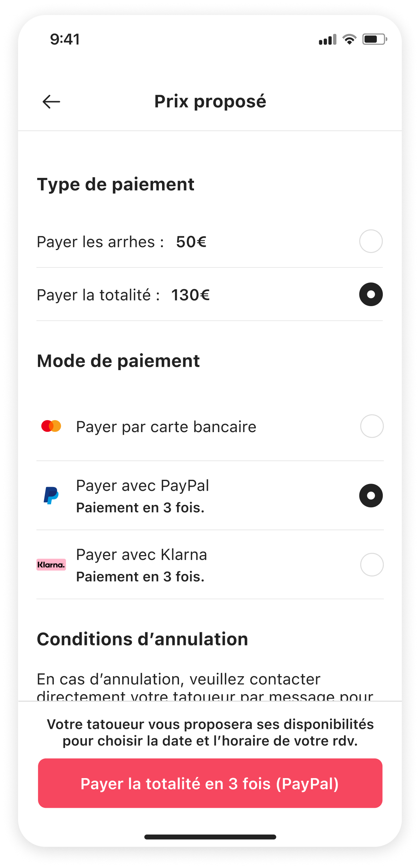
Task: Tap the Mastercard logo icon
Action: click(51, 426)
